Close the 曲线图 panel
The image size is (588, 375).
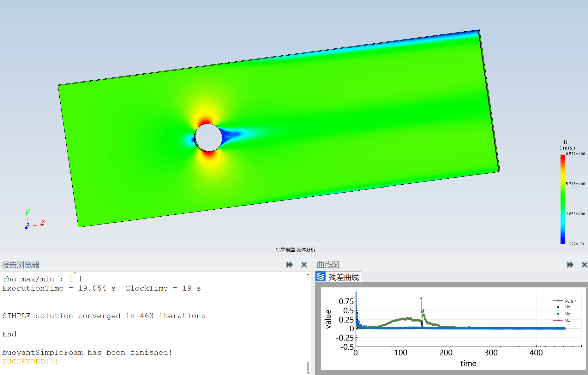click(585, 265)
